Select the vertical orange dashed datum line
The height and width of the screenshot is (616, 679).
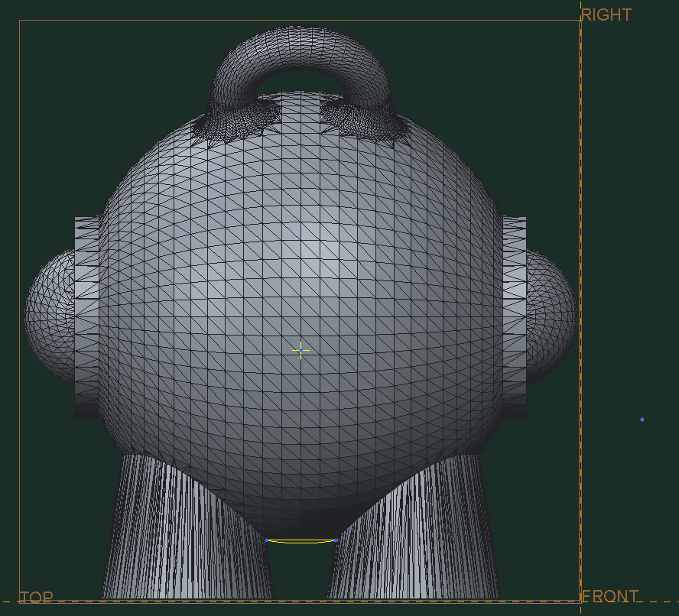point(581,306)
